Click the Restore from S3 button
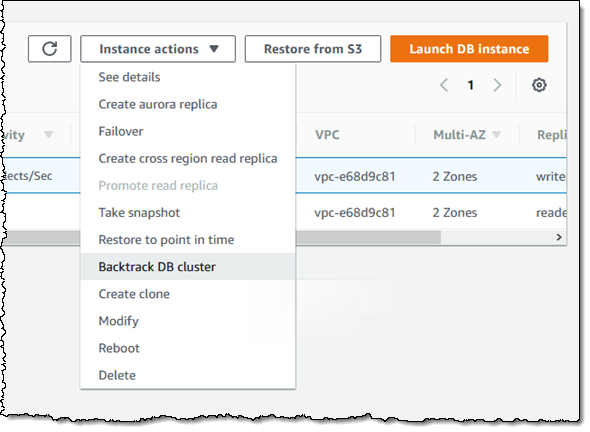Screen dimensions: 590x432 tap(313, 49)
